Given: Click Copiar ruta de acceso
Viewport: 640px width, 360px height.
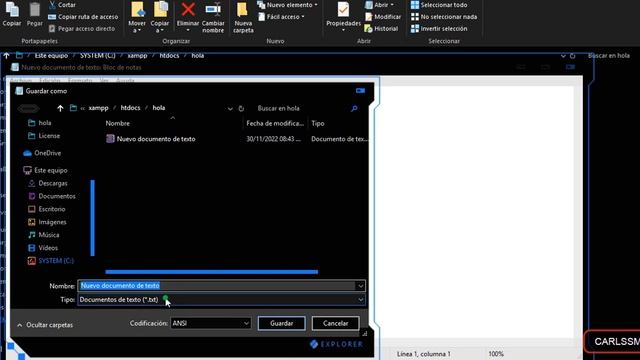Looking at the screenshot, I should pyautogui.click(x=83, y=17).
